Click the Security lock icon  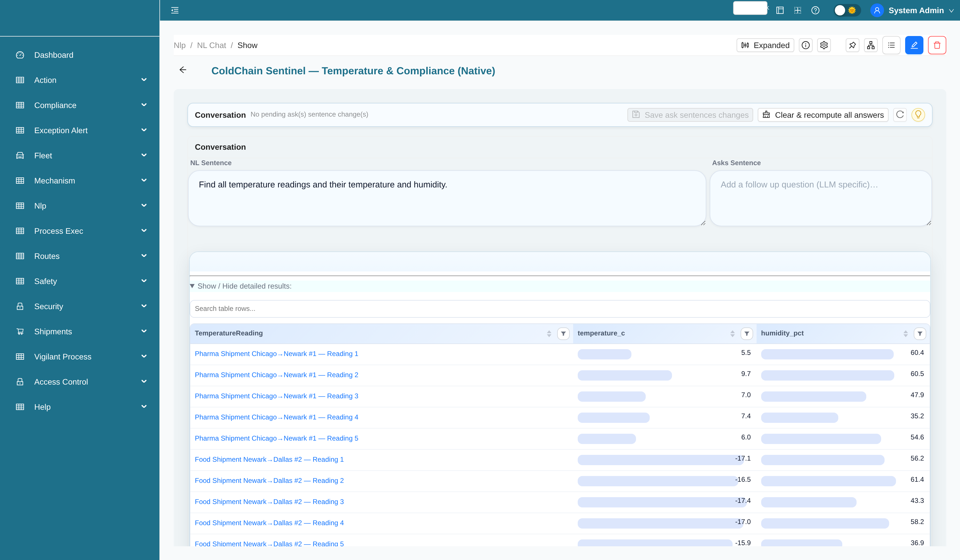(x=20, y=306)
